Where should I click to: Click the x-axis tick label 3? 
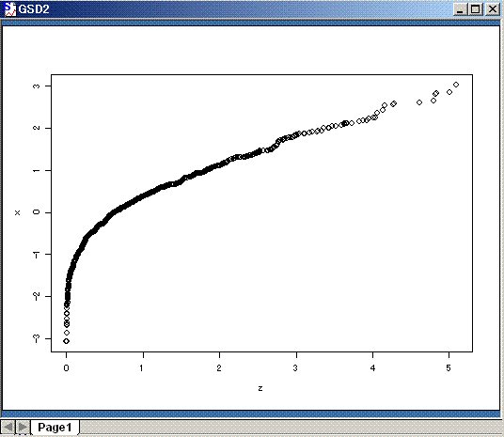point(295,367)
